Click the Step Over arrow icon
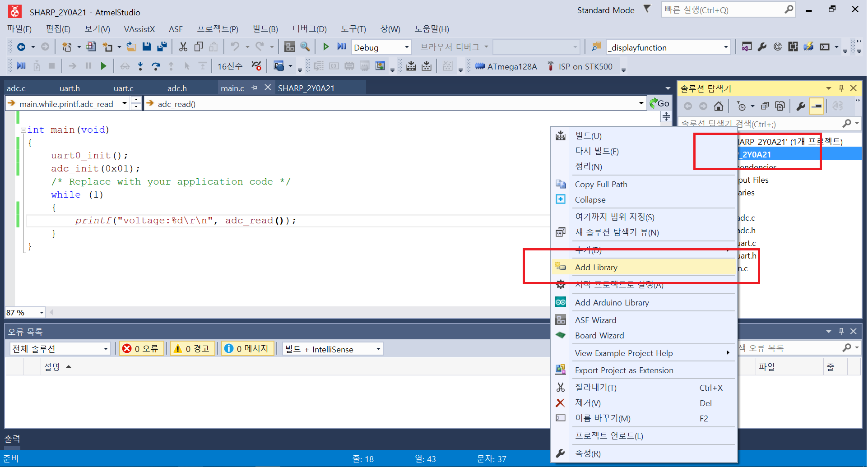The image size is (868, 467). [x=155, y=66]
